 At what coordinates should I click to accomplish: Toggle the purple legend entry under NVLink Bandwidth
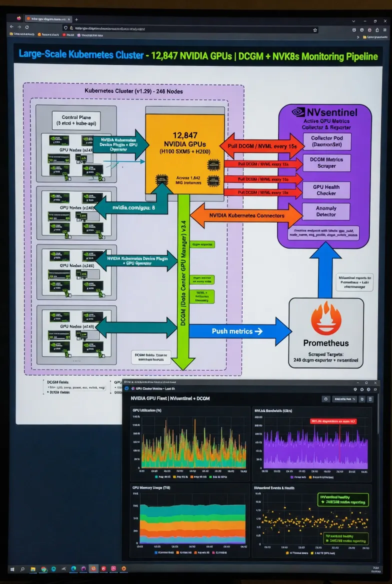[x=298, y=477]
